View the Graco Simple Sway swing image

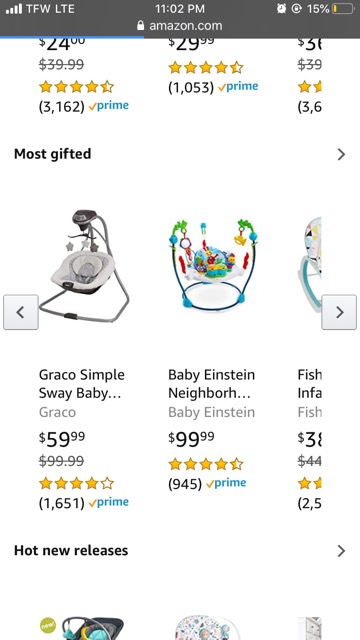click(x=84, y=266)
